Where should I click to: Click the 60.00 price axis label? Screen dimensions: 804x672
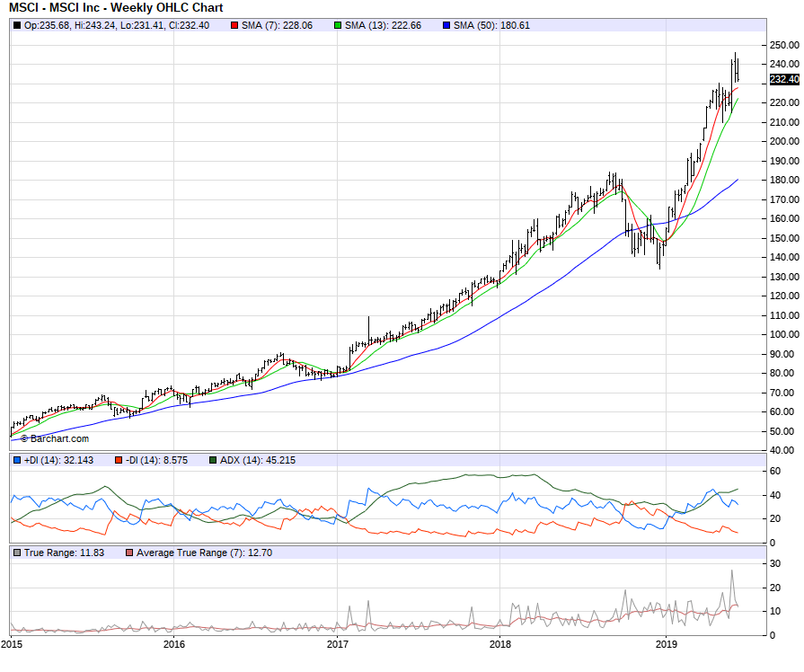(782, 411)
